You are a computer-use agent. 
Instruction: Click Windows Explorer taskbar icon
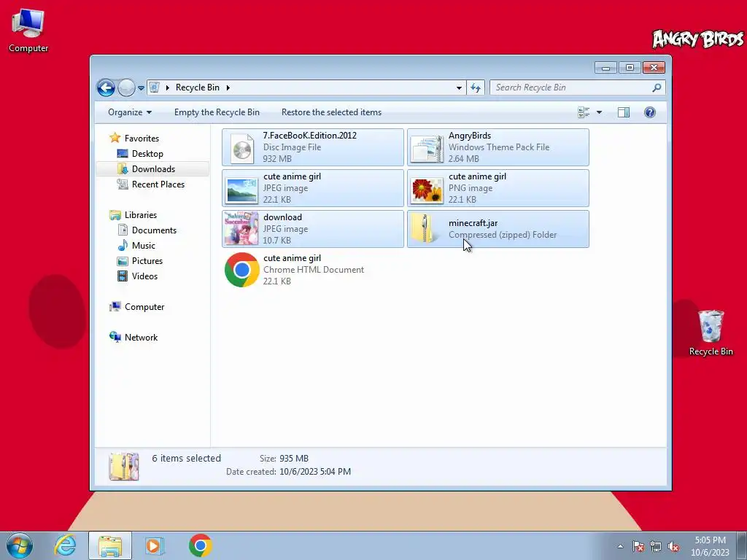(x=110, y=545)
